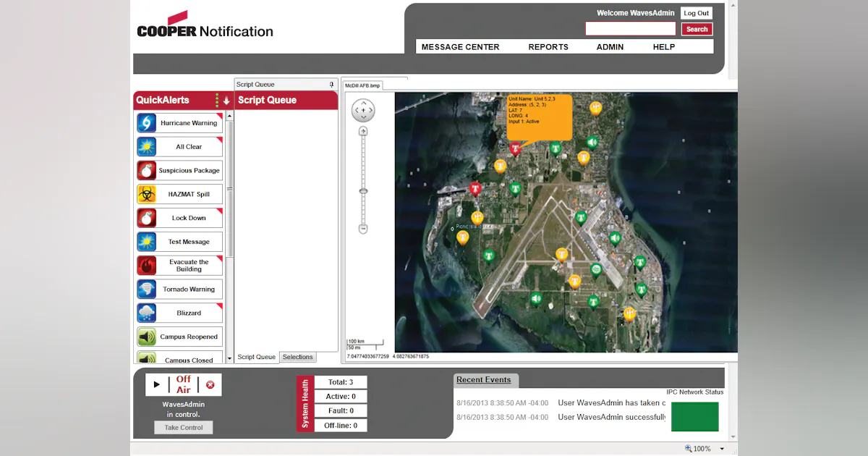Screen dimensions: 868x456
Task: Click the Campus Reopened speaker icon
Action: (x=147, y=337)
